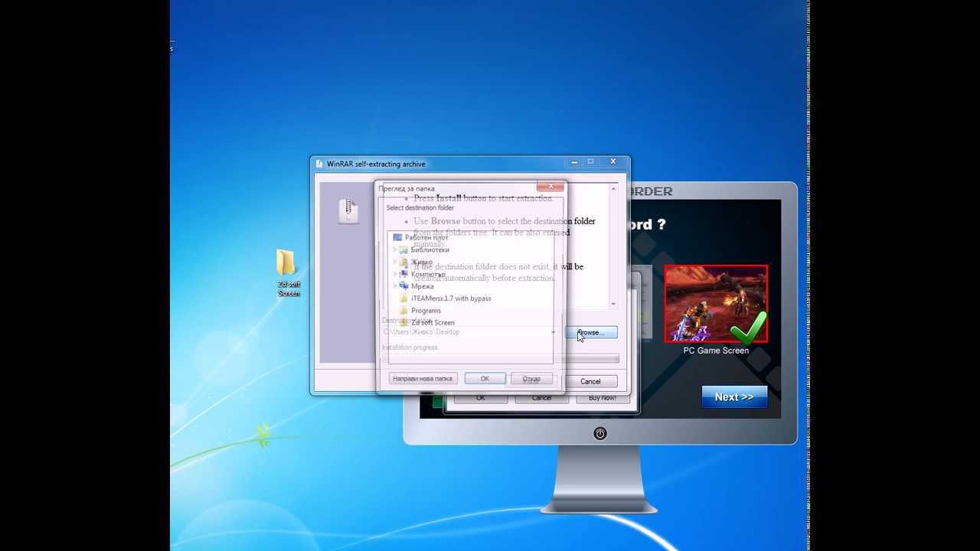Click Buy Now! in the background dialog
Image resolution: width=980 pixels, height=551 pixels.
point(603,398)
